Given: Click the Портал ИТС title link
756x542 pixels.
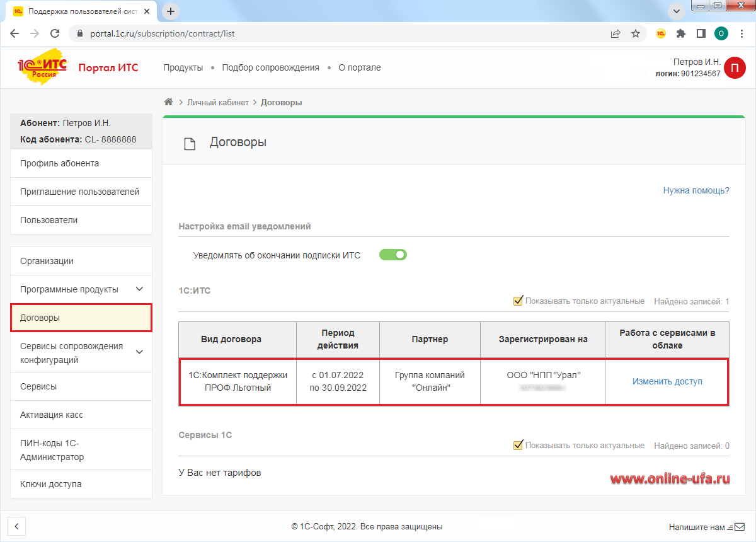Looking at the screenshot, I should (x=108, y=67).
